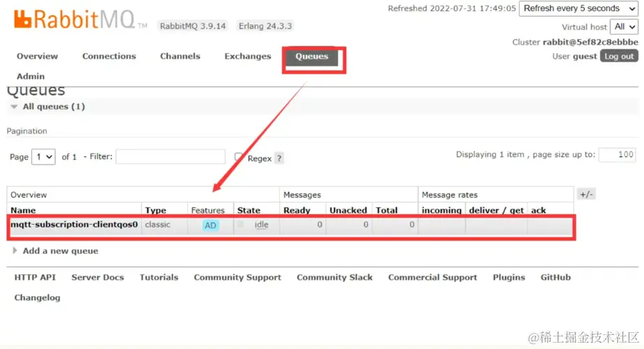
Task: Go to the Plugins link
Action: point(509,278)
